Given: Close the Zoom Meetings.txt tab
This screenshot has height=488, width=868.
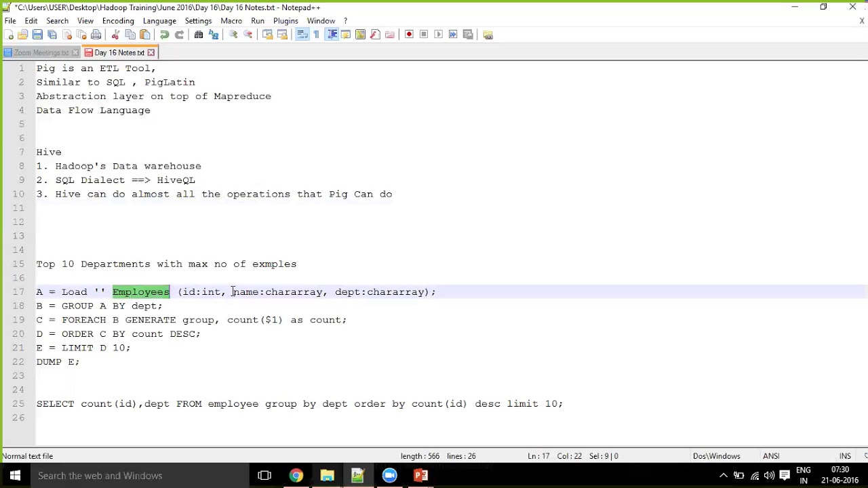Looking at the screenshot, I should 75,53.
